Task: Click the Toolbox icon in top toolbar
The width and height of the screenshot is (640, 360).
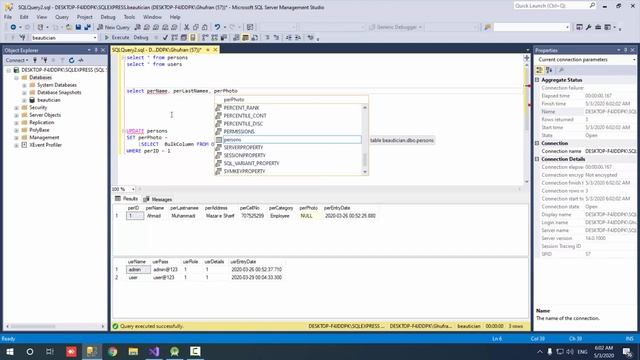Action: [x=598, y=27]
